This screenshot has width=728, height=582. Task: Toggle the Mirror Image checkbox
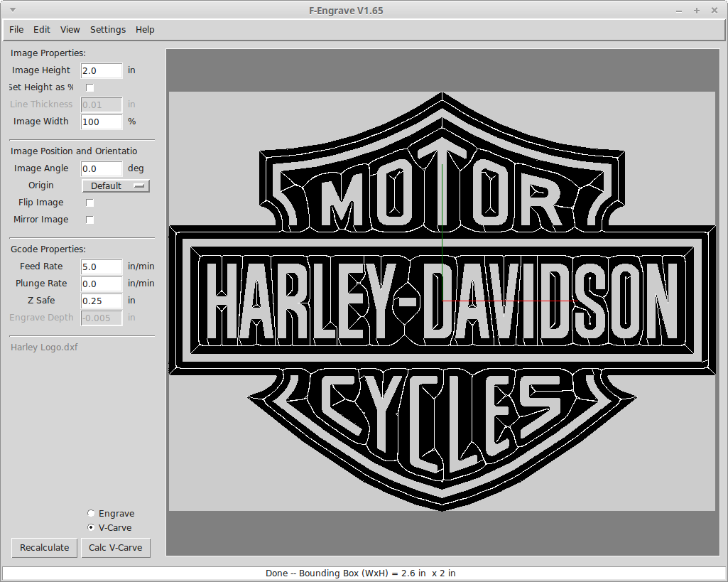pos(90,220)
